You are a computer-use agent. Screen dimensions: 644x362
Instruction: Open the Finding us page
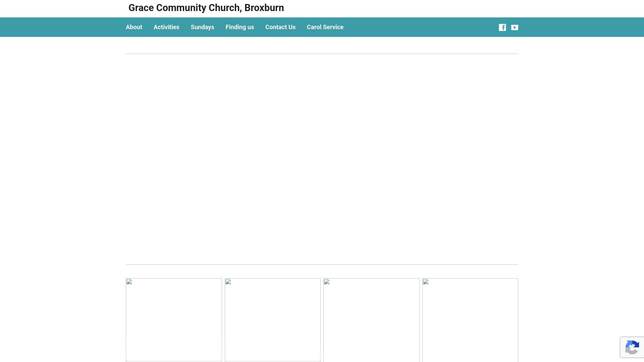(x=239, y=27)
